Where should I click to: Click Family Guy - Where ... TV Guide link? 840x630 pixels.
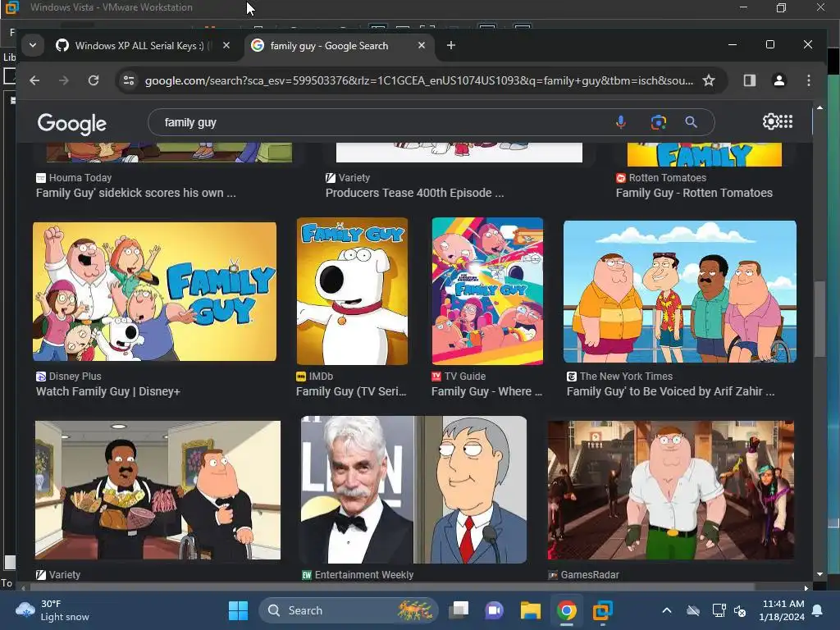pos(487,391)
